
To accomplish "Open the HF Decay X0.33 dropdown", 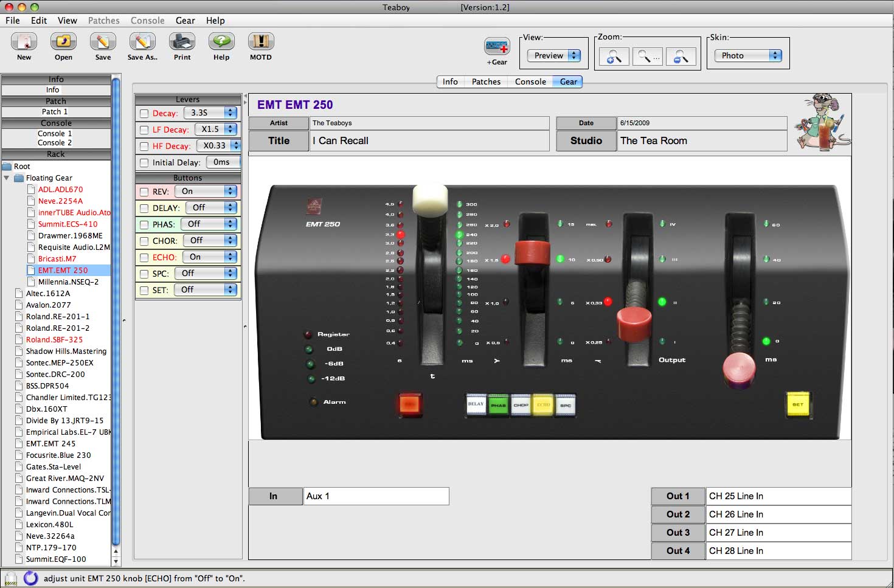I will [x=218, y=145].
